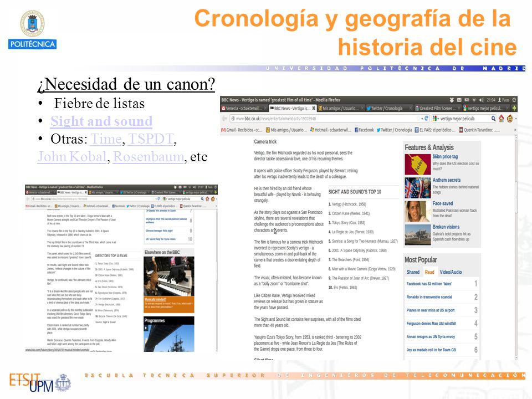The width and height of the screenshot is (532, 399).
Task: Select the Video/Audio tab under Most Popular
Action: [x=451, y=272]
